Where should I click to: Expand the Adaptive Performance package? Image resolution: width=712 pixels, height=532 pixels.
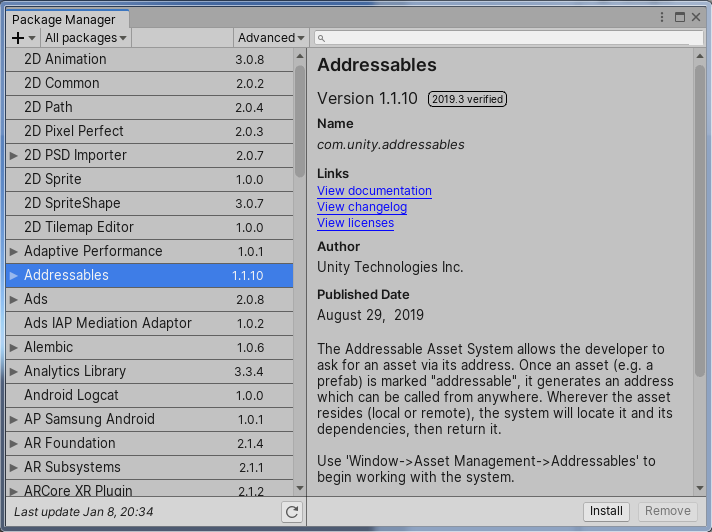pyautogui.click(x=14, y=251)
